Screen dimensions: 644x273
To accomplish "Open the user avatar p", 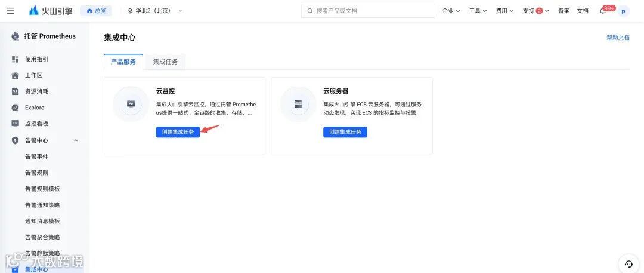I will [x=623, y=11].
